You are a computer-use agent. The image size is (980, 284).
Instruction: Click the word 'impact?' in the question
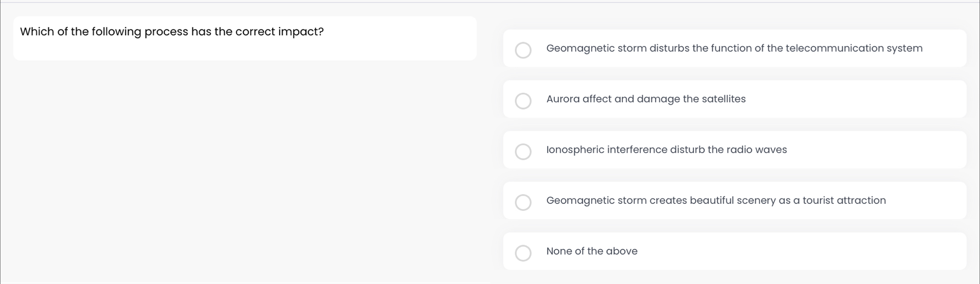(301, 32)
